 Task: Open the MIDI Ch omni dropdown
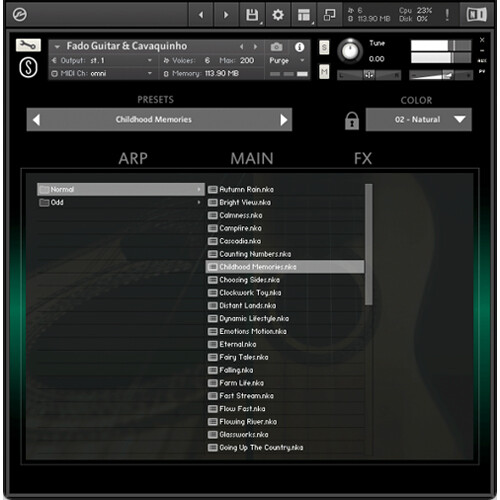(x=102, y=73)
